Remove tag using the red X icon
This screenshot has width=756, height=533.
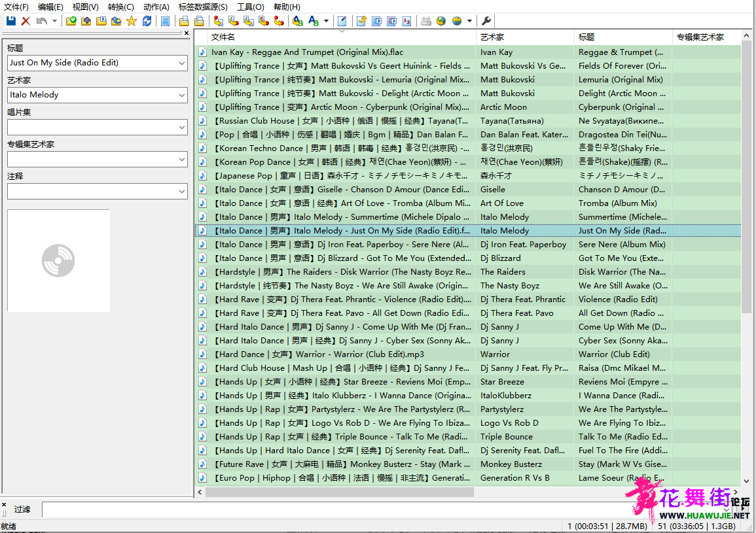(26, 21)
